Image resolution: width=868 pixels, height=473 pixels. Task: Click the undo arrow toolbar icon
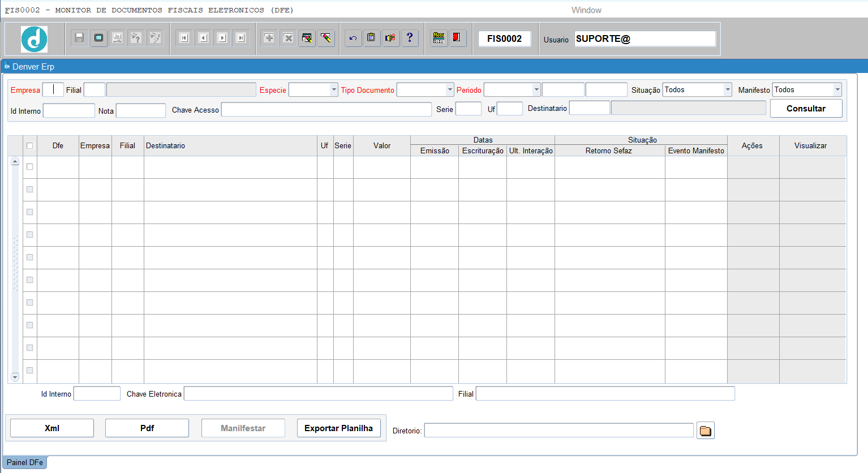[353, 38]
